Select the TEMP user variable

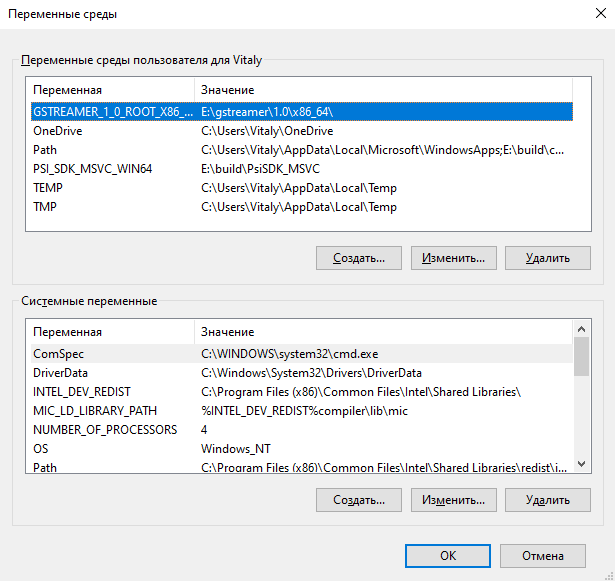(x=48, y=188)
